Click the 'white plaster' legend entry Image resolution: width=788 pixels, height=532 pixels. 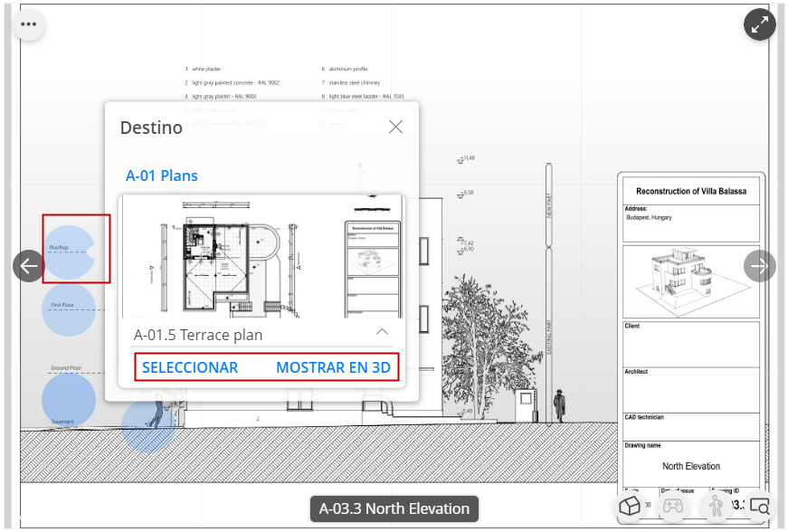click(x=203, y=69)
